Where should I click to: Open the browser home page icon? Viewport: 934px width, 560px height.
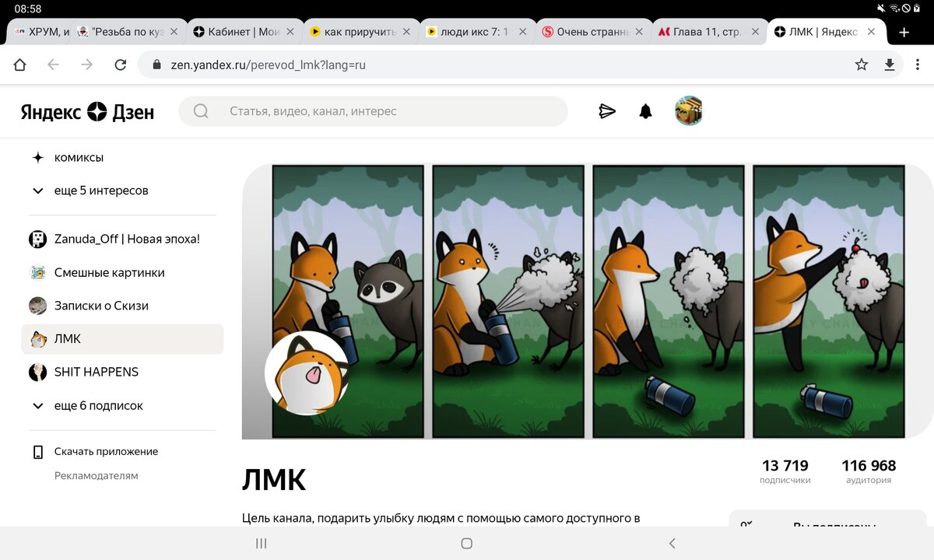(x=19, y=65)
